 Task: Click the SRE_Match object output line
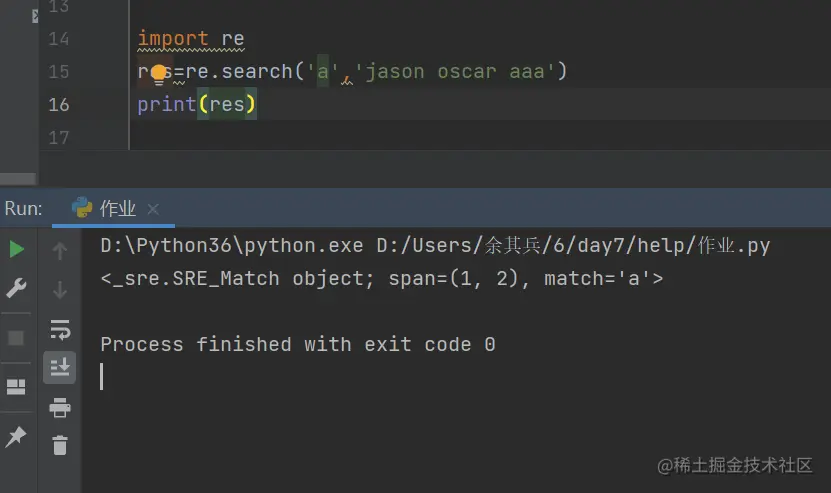[382, 278]
